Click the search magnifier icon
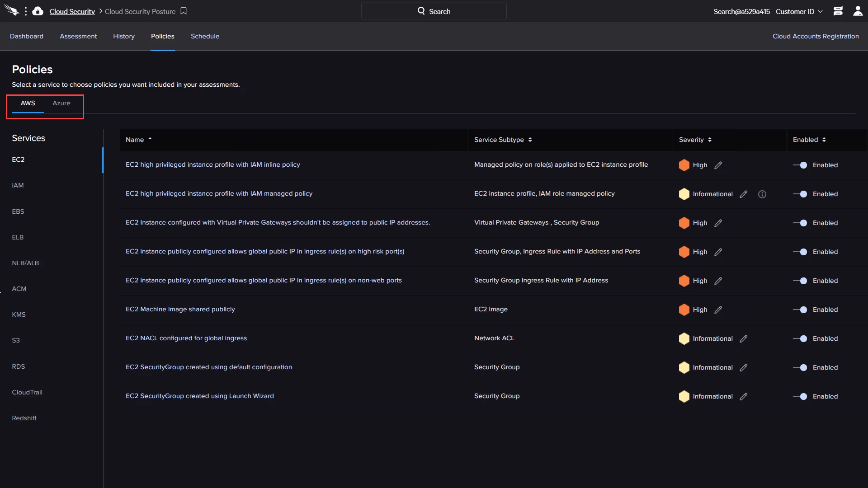 (x=421, y=11)
